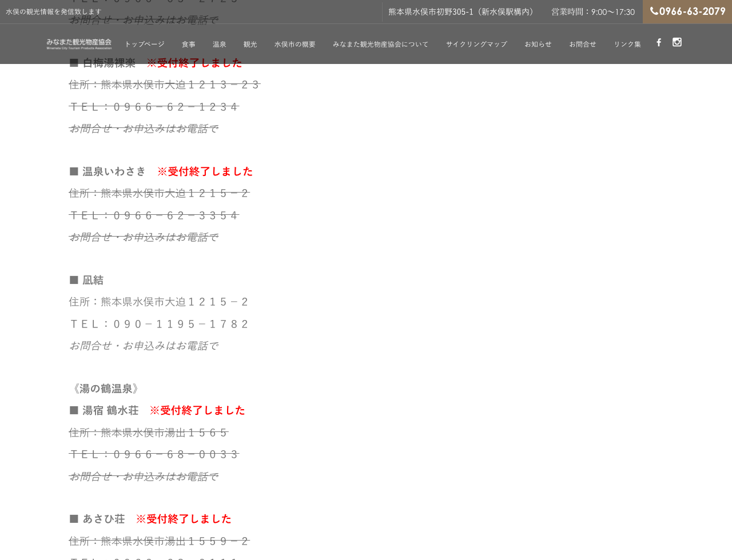Viewport: 732px width, 560px height.
Task: Click heading 温泉いわさき
Action: (114, 171)
